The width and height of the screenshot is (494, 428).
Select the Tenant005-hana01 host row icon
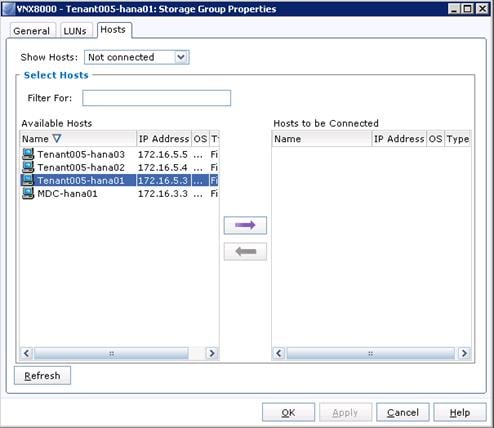(28, 180)
